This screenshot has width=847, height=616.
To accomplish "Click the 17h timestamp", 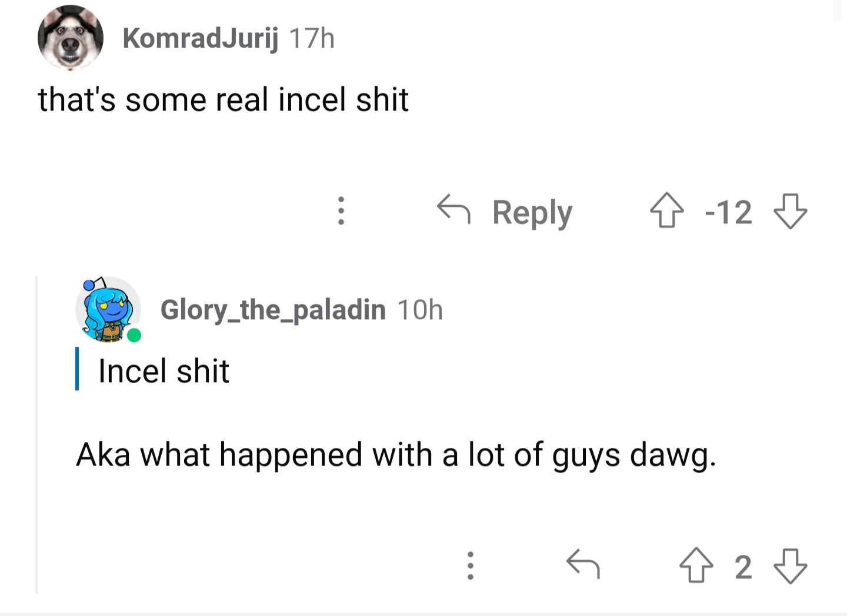I will [312, 39].
